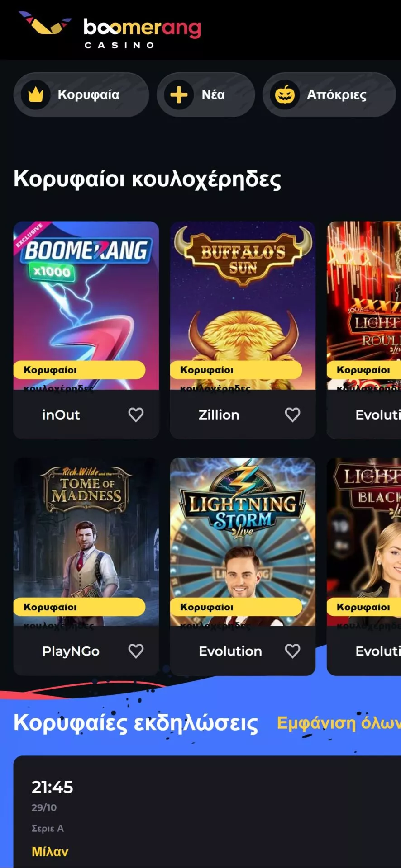
Task: Launch Tome of Madness game thumbnail
Action: point(86,542)
